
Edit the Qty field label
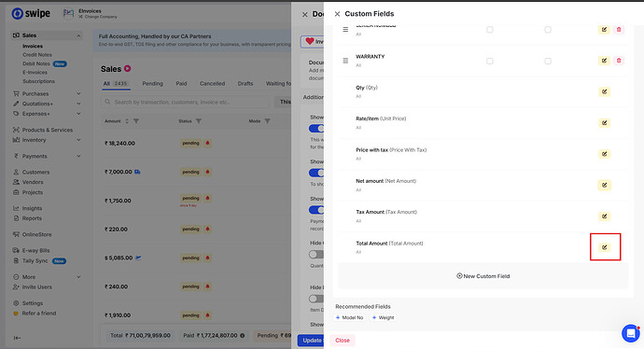[x=604, y=92]
